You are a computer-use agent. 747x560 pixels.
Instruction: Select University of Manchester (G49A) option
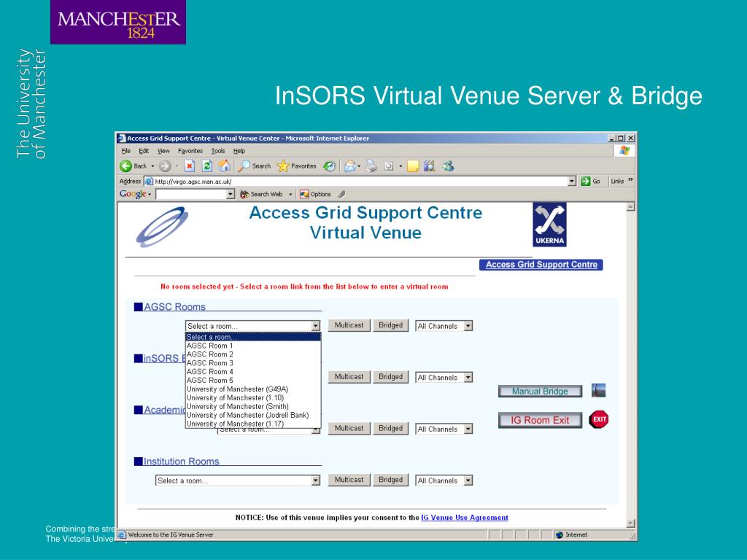coord(252,389)
